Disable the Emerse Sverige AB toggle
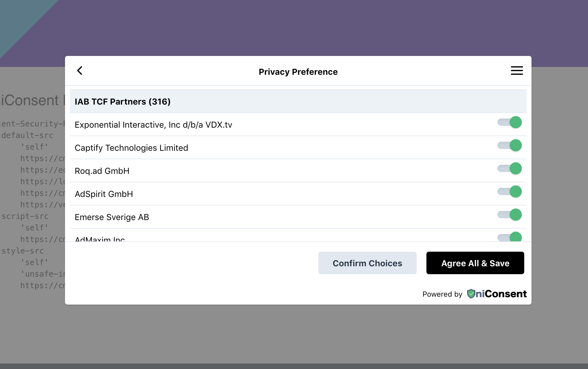 tap(510, 215)
